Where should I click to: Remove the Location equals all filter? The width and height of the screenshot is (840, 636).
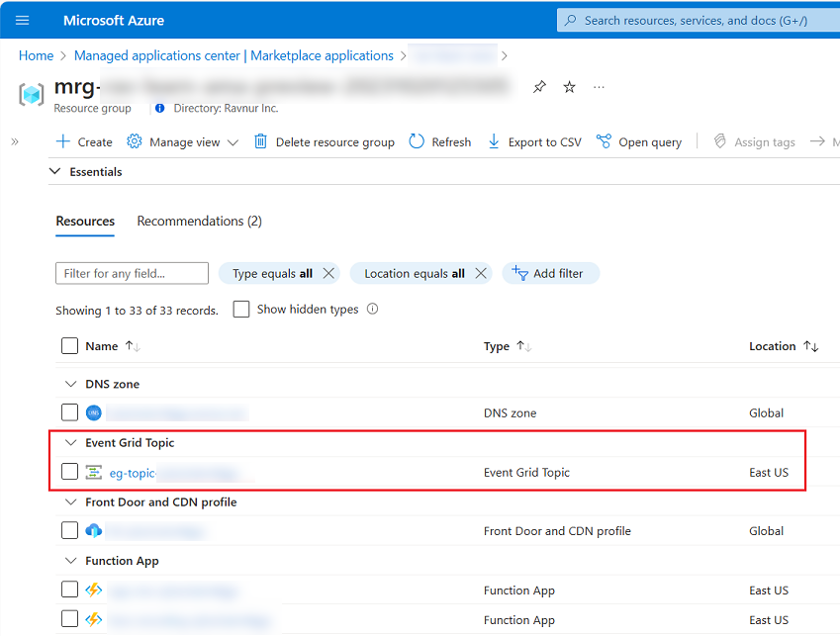click(481, 273)
